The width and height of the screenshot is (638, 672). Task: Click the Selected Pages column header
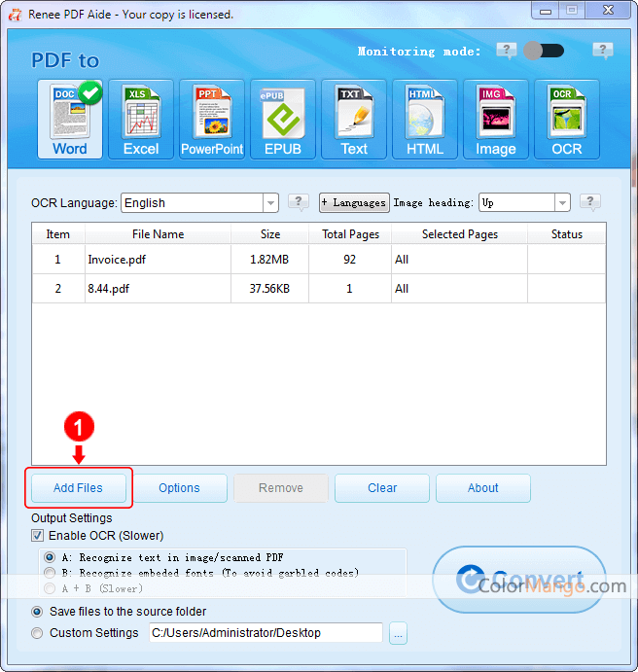click(459, 234)
